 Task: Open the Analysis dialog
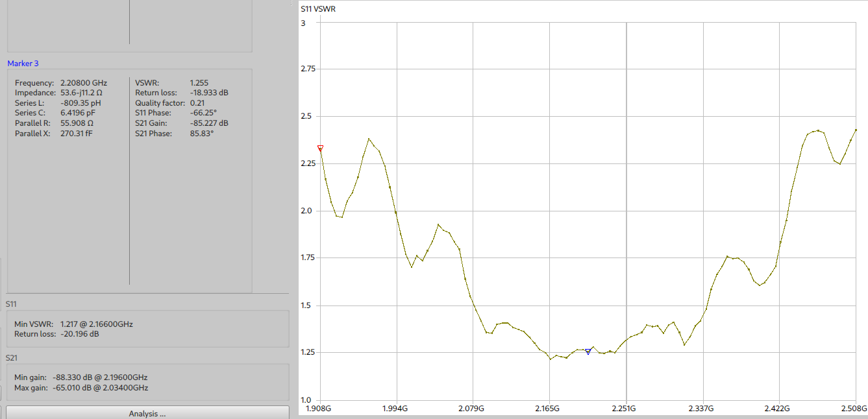click(x=147, y=413)
